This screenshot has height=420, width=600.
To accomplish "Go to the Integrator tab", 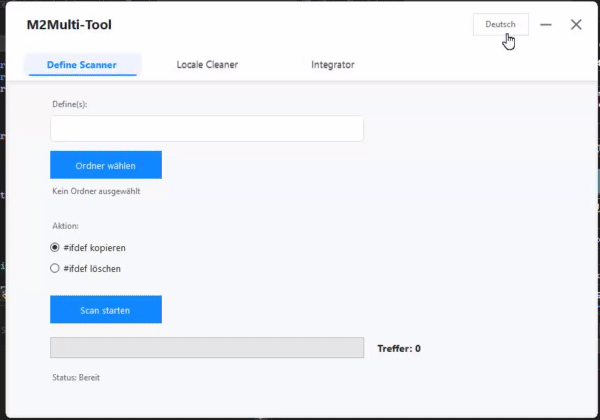I will coord(333,65).
